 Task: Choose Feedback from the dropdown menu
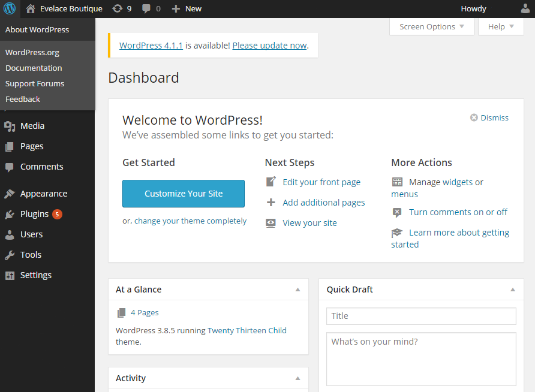pos(23,99)
